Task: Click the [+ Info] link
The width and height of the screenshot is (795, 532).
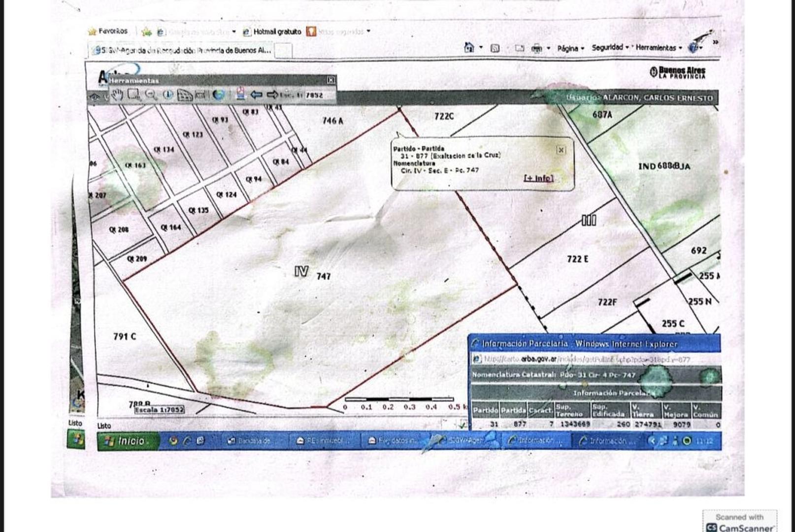Action: [x=538, y=178]
